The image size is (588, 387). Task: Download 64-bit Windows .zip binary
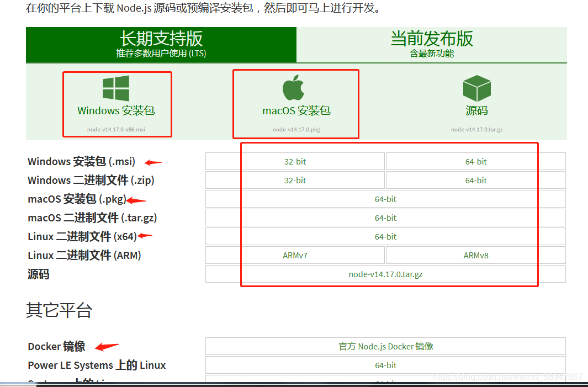pos(476,181)
